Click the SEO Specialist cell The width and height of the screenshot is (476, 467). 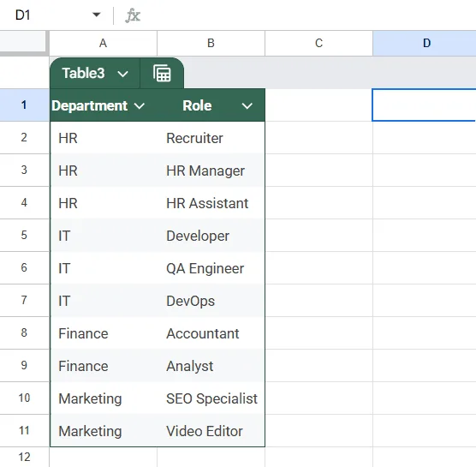(211, 398)
